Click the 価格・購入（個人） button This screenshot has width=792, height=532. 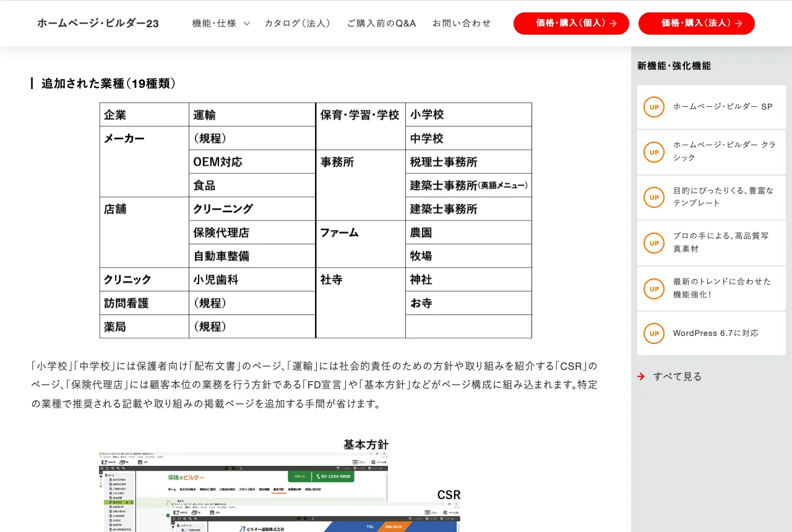pos(571,24)
